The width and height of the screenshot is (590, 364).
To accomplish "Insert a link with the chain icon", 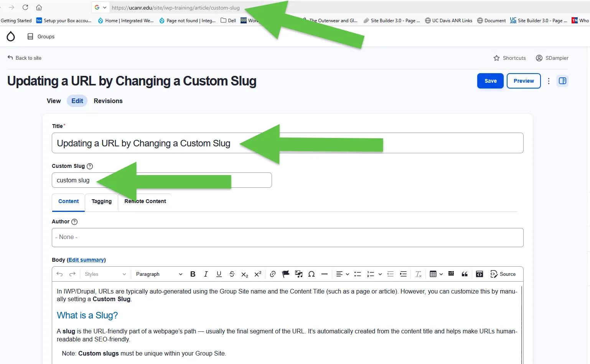I will (x=272, y=274).
